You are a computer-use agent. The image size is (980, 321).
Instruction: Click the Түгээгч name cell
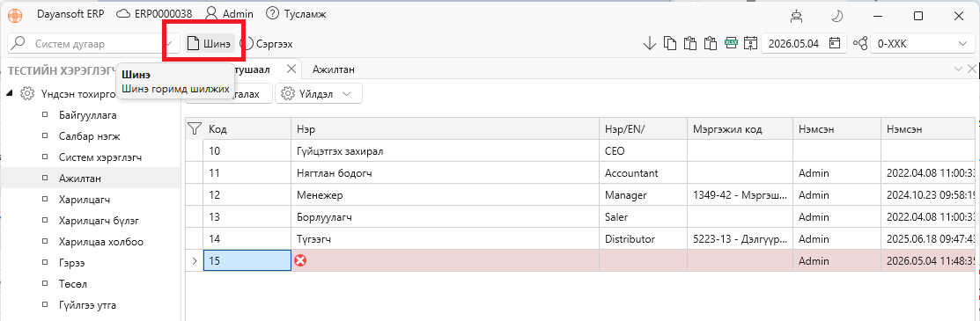coord(446,238)
